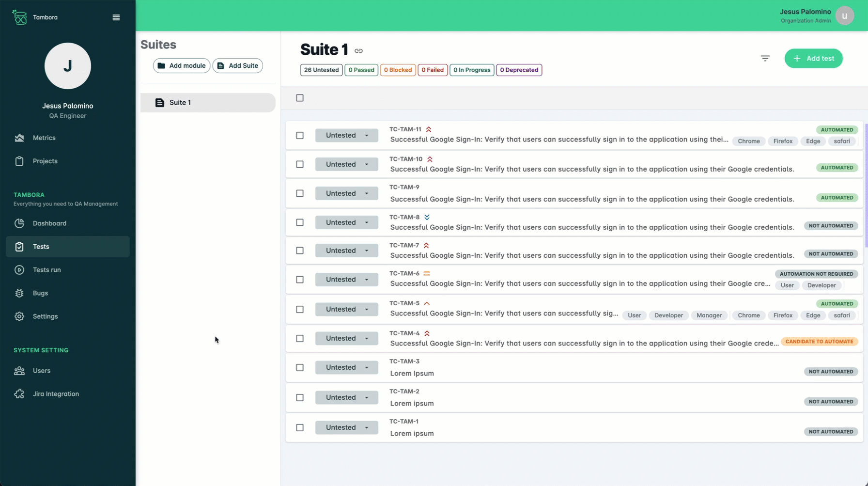
Task: Check the TC-TAM-4 row checkbox
Action: 300,338
